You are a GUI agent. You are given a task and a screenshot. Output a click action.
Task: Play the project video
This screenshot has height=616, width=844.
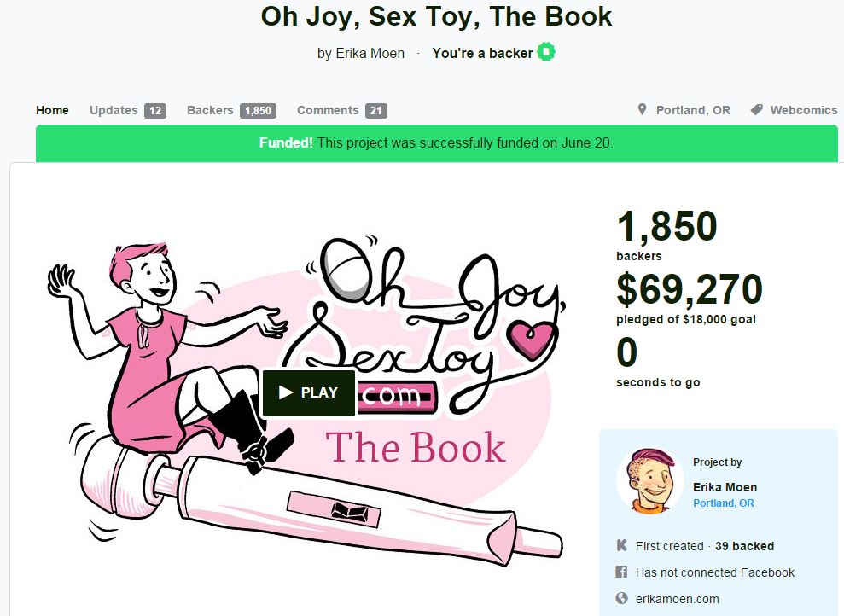point(308,392)
